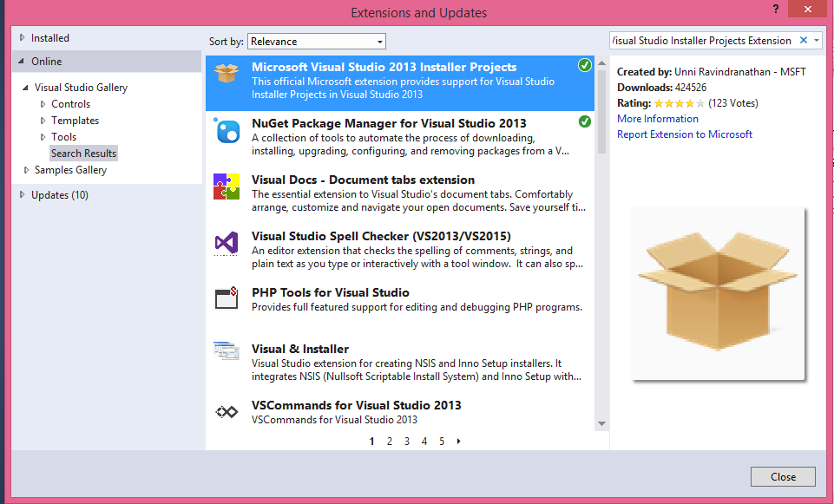
Task: Click the results list scrollbar thumb
Action: coord(602,112)
